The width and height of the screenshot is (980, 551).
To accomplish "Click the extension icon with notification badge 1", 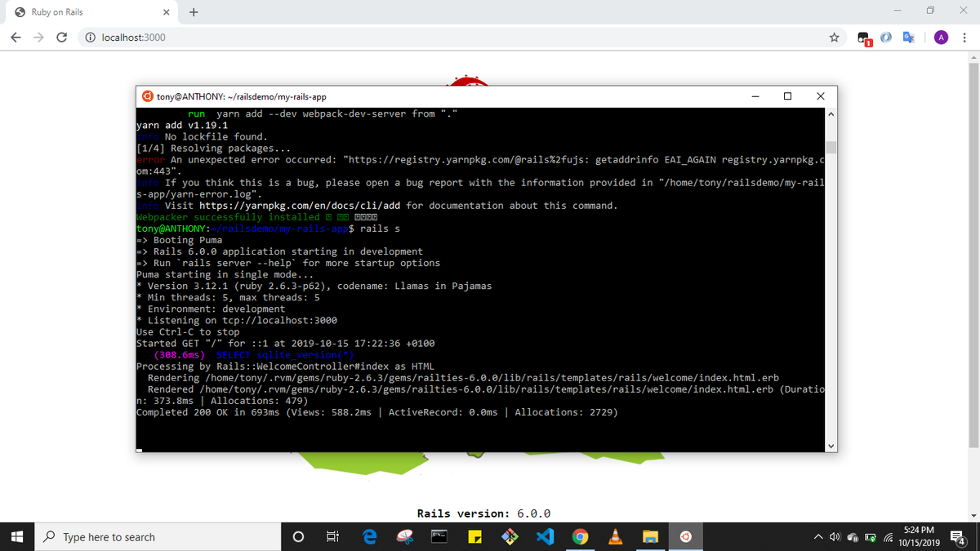I will point(863,37).
